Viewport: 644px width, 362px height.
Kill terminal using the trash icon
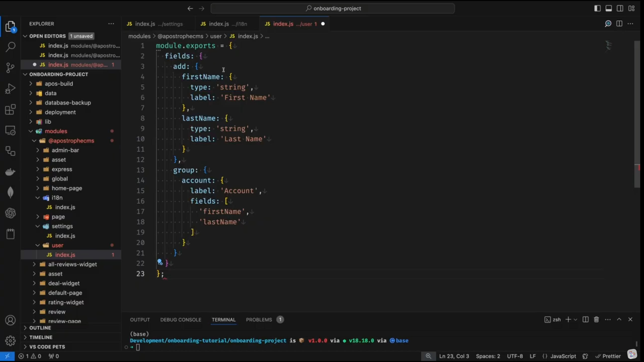point(596,320)
